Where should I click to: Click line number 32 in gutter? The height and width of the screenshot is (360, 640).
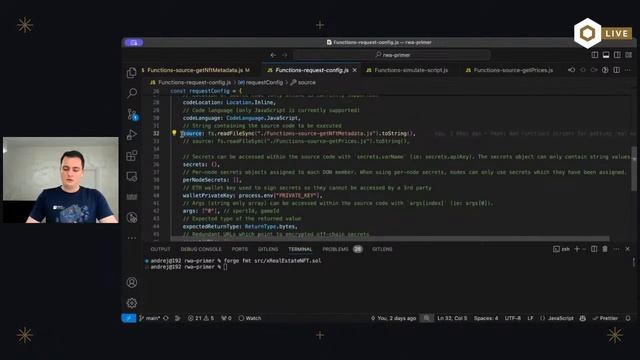(x=156, y=133)
